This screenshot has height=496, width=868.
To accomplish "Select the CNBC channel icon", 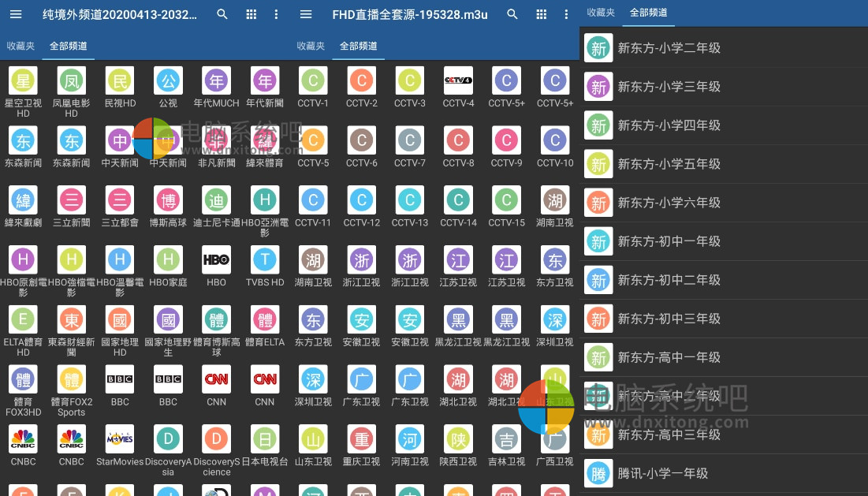I will (x=23, y=438).
